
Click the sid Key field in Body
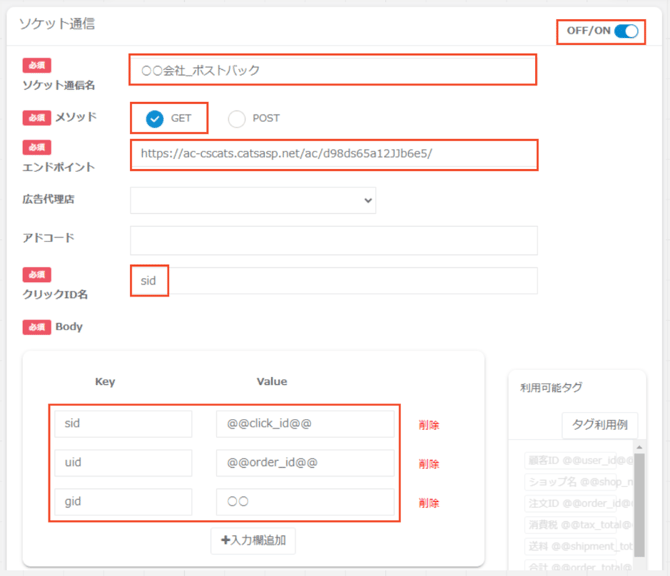coord(123,424)
